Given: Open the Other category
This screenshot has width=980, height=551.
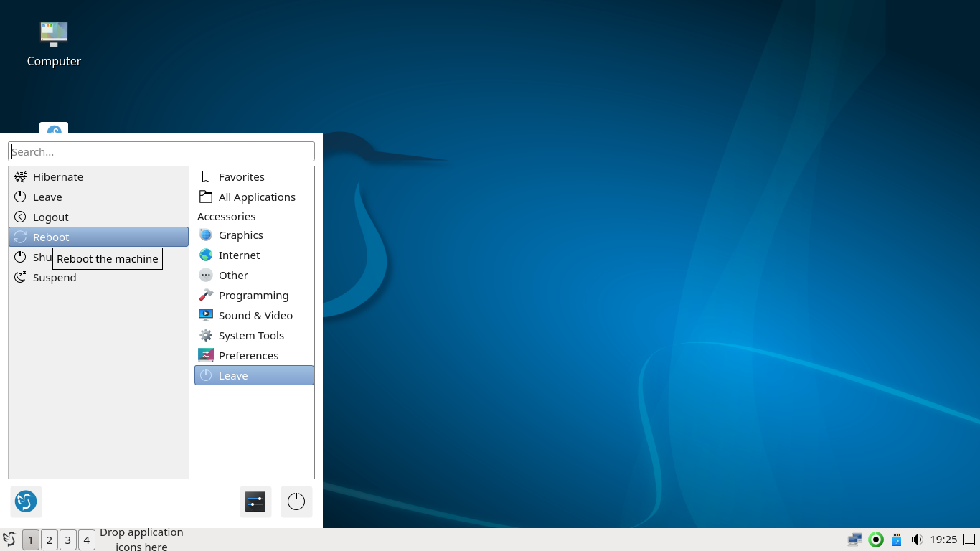Looking at the screenshot, I should (x=254, y=275).
